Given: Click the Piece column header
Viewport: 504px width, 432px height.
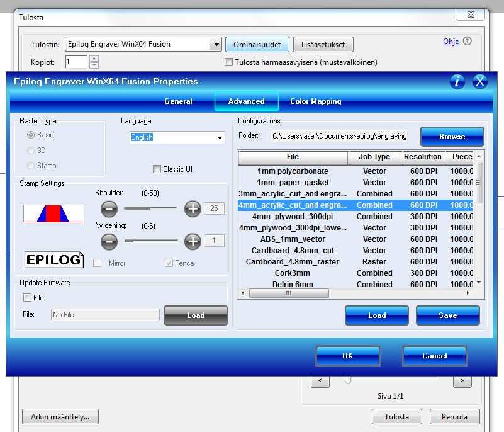Looking at the screenshot, I should [x=459, y=157].
